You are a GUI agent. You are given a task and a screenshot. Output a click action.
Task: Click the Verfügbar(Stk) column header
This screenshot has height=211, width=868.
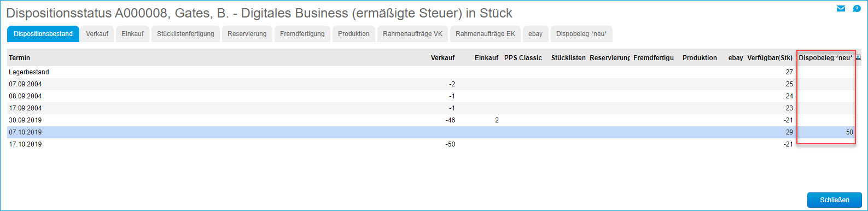pyautogui.click(x=770, y=58)
